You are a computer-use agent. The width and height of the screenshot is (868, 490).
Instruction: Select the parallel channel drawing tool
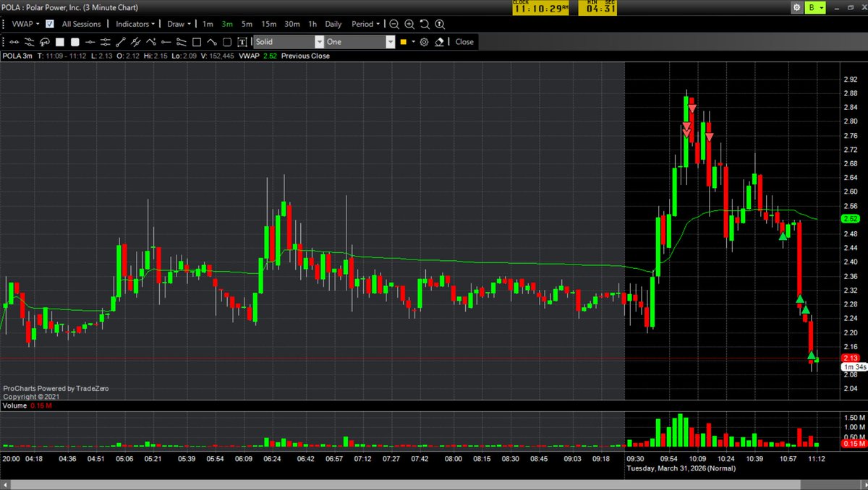(x=29, y=42)
